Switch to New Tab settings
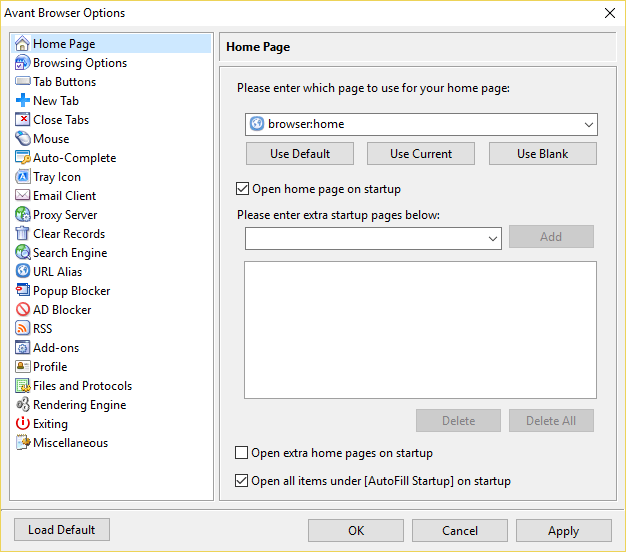 coord(56,101)
